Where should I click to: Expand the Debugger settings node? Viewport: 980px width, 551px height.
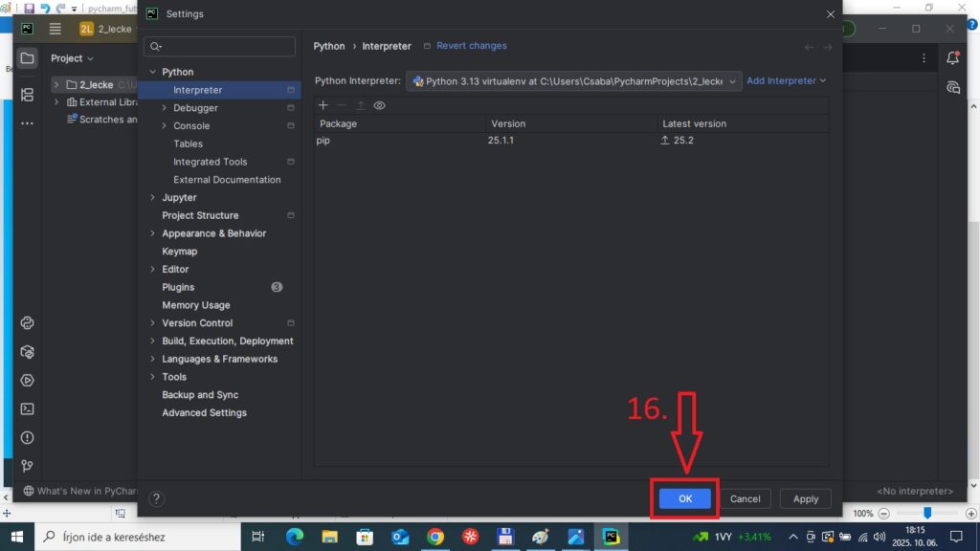tap(165, 108)
